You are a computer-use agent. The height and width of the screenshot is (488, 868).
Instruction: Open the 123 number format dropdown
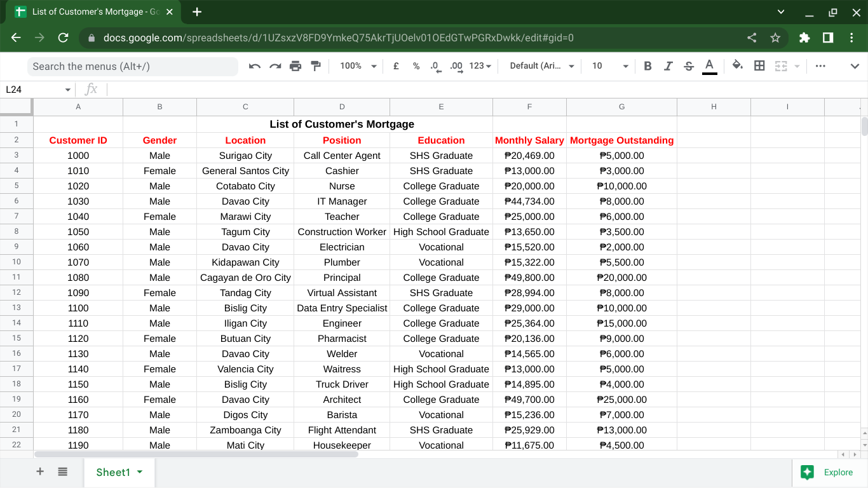click(x=480, y=66)
